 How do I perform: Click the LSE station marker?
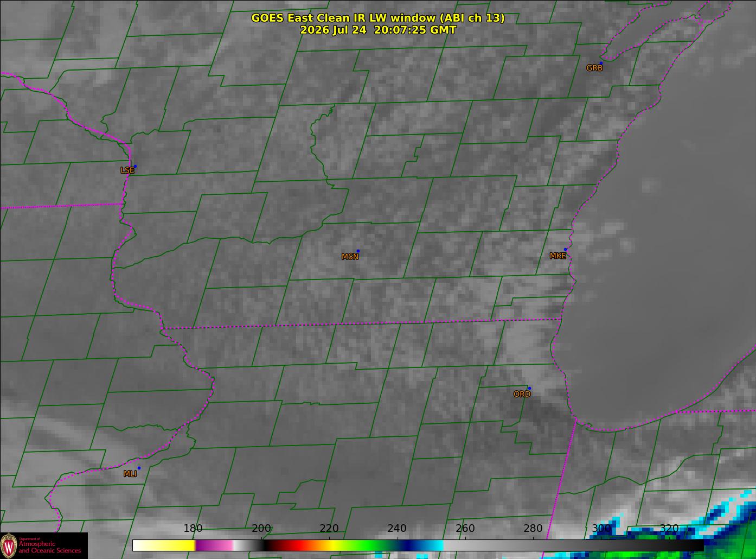coord(135,166)
